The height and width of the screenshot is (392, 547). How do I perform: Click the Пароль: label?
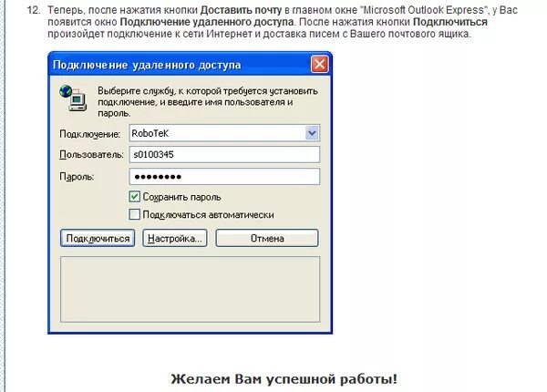click(x=77, y=177)
